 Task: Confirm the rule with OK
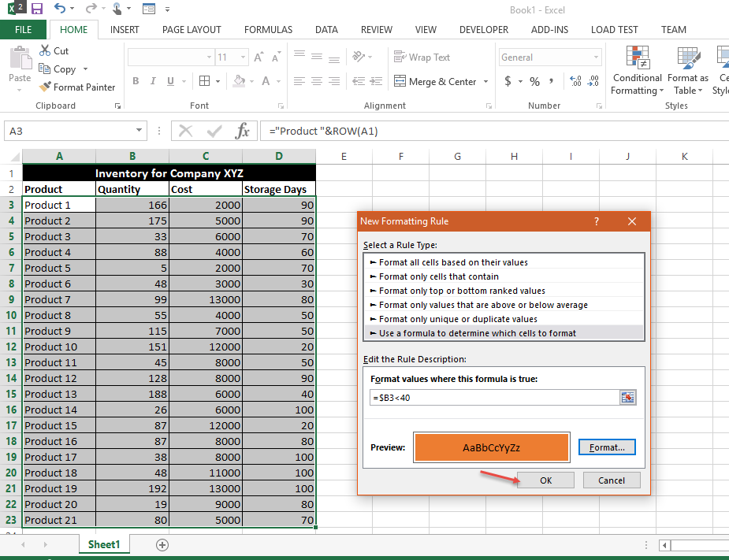(546, 480)
